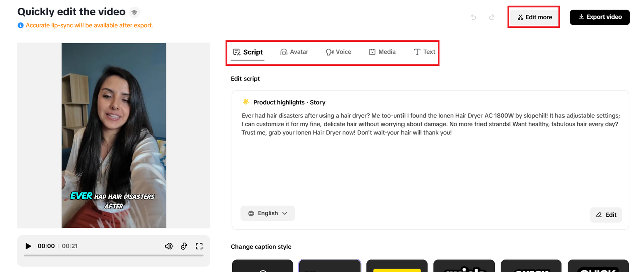The image size is (644, 272).
Task: Click the TikTok preview icon in player
Action: pos(184,246)
